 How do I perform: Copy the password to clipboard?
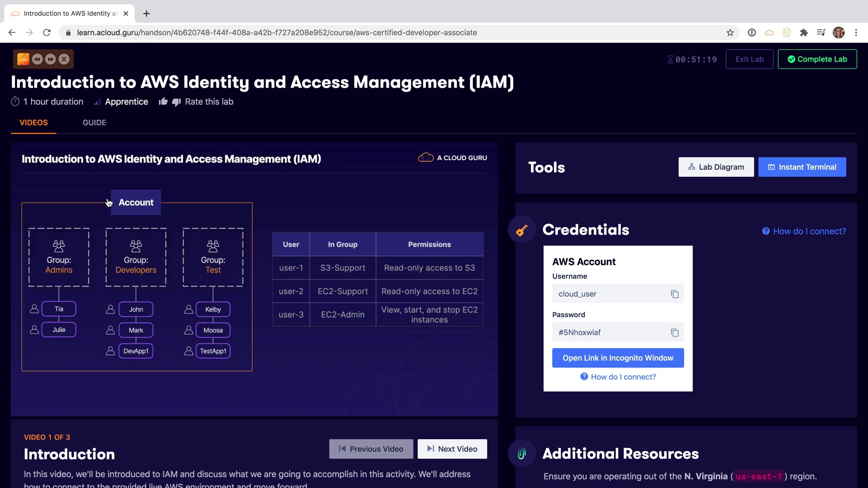click(x=675, y=333)
